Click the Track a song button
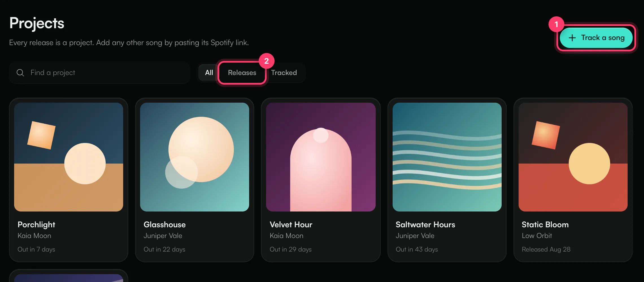644x282 pixels. pyautogui.click(x=596, y=38)
